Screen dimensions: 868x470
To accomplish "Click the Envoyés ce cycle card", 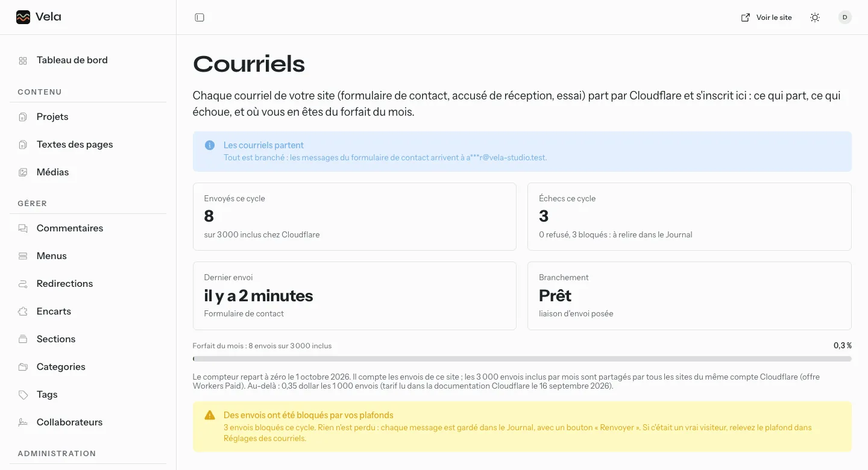I will point(354,216).
